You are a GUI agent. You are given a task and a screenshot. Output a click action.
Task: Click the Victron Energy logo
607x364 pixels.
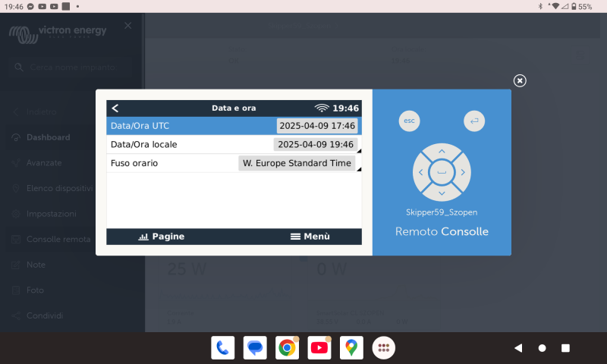pyautogui.click(x=58, y=34)
